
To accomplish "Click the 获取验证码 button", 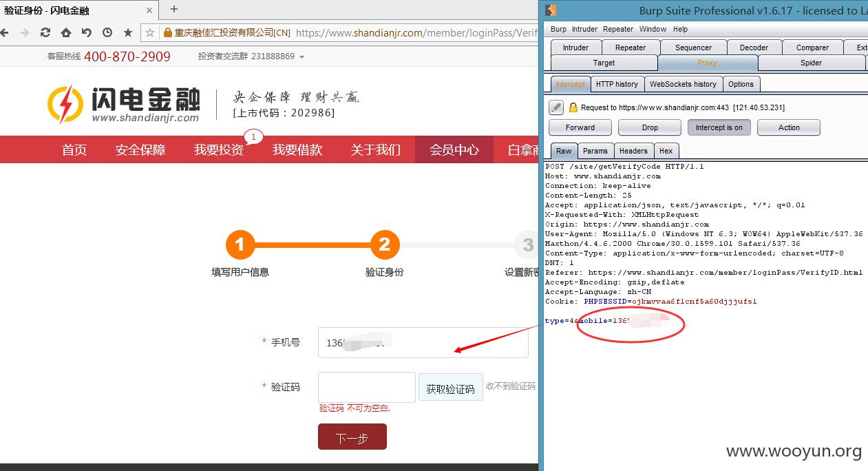I will tap(450, 388).
